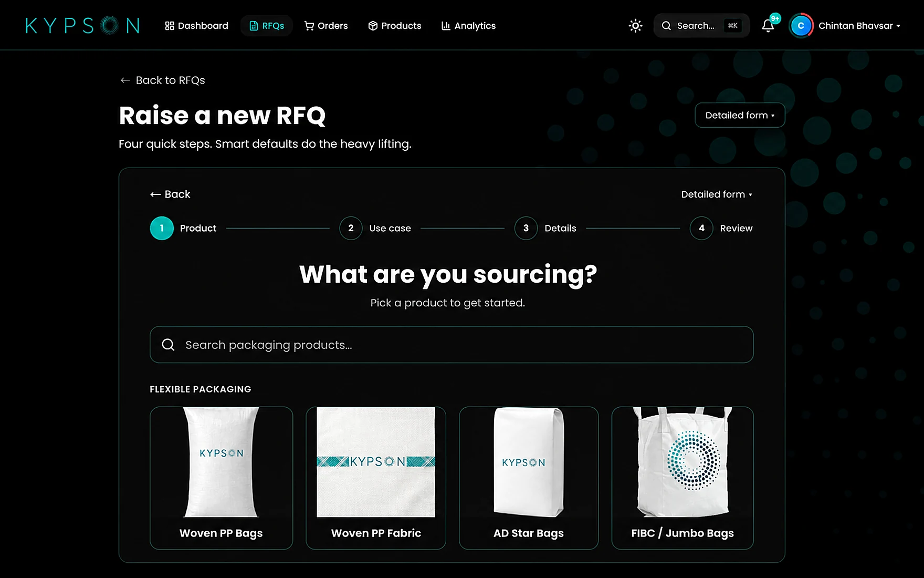Open notifications bell icon

pos(768,26)
